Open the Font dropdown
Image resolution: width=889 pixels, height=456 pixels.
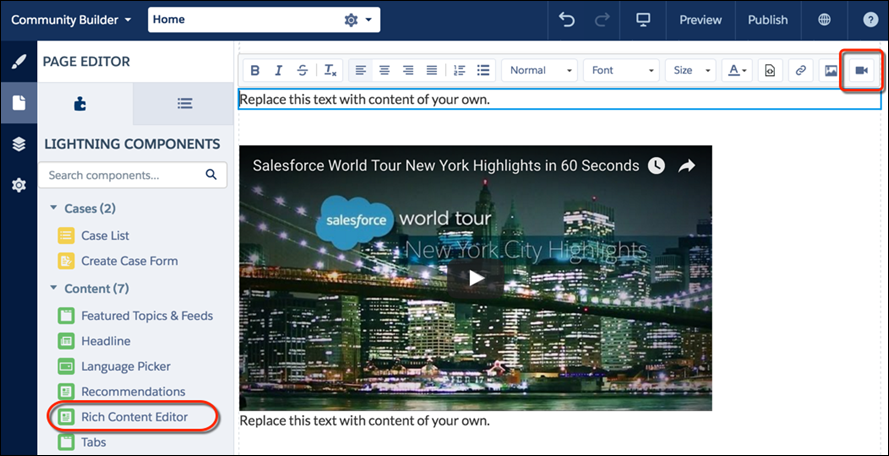click(x=620, y=71)
